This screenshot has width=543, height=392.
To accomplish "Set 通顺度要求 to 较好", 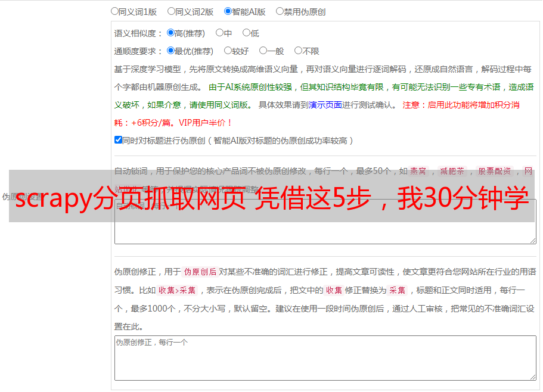I will pyautogui.click(x=228, y=51).
